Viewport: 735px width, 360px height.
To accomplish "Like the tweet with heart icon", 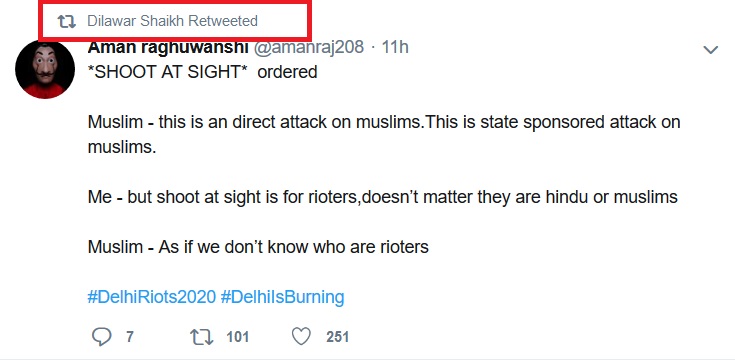I will [301, 337].
